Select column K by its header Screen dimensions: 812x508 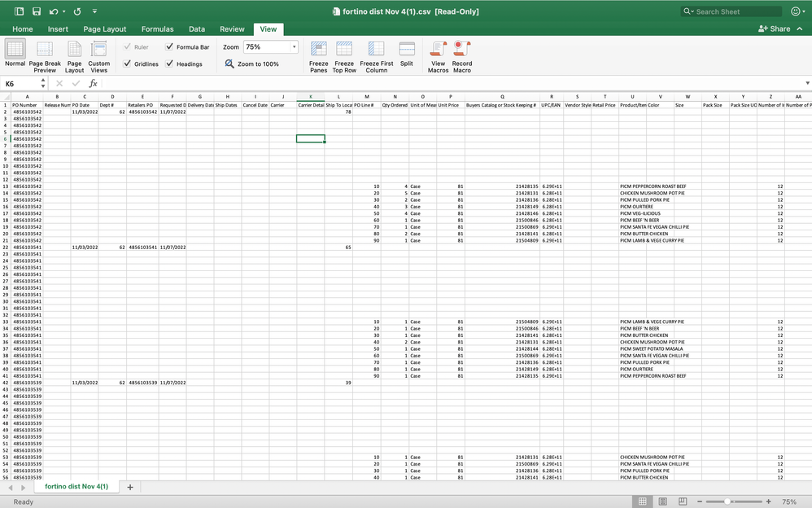coord(311,97)
